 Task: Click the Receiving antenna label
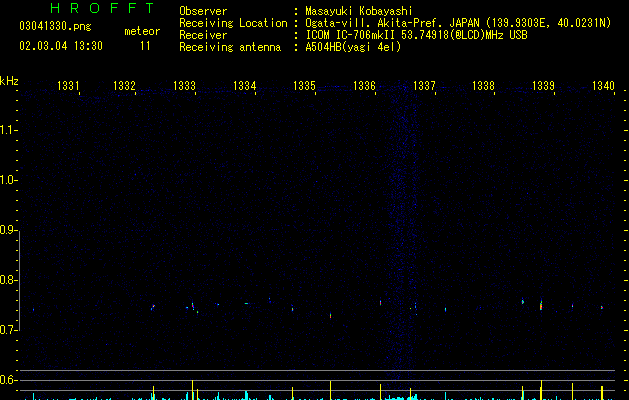click(230, 47)
